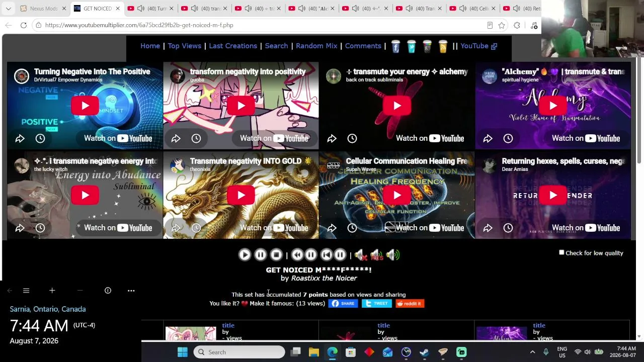The image size is (644, 362).
Task: Click the speaker icon with the red label
Action: tap(376, 255)
